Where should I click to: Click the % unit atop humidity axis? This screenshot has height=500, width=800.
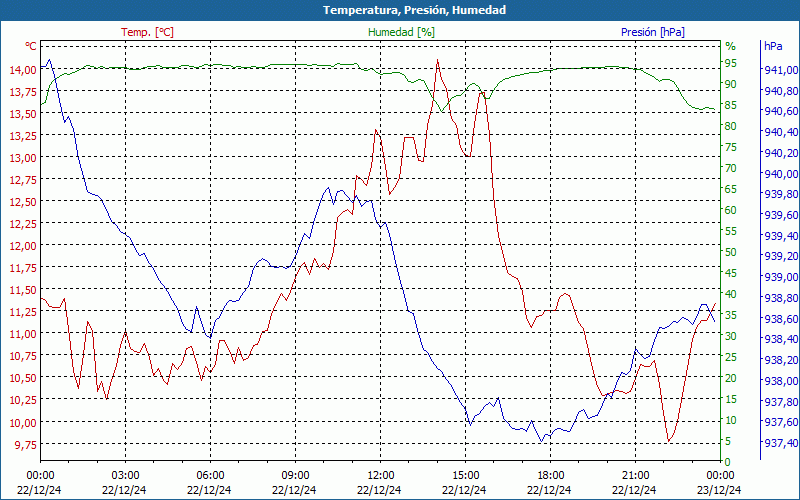tap(731, 46)
